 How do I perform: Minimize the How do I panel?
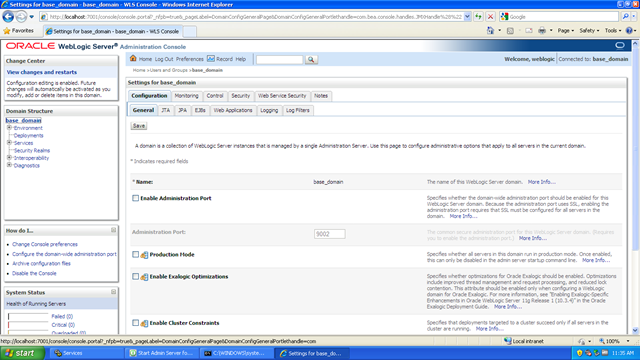(113, 230)
